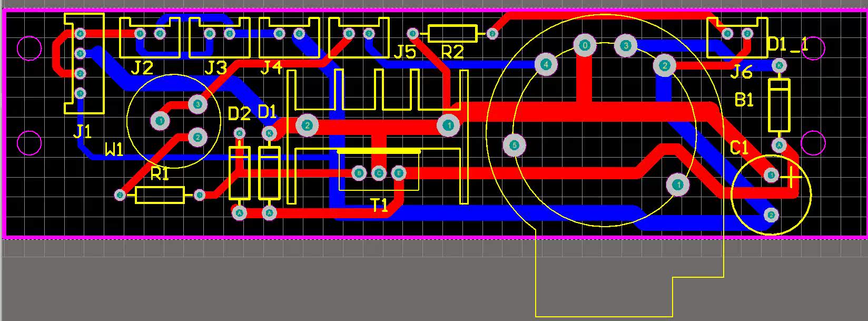Click the K pad of diode D1
The width and height of the screenshot is (868, 321).
point(269,133)
